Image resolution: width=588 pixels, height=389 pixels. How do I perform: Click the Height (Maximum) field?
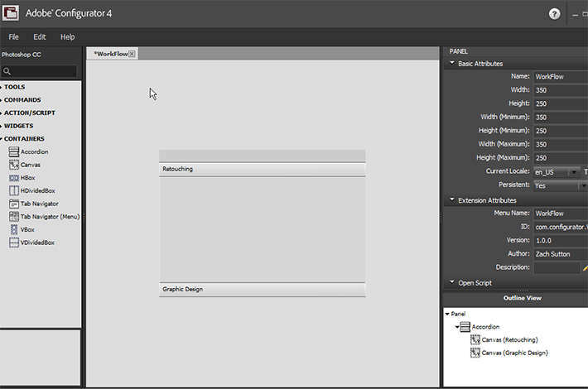click(561, 158)
